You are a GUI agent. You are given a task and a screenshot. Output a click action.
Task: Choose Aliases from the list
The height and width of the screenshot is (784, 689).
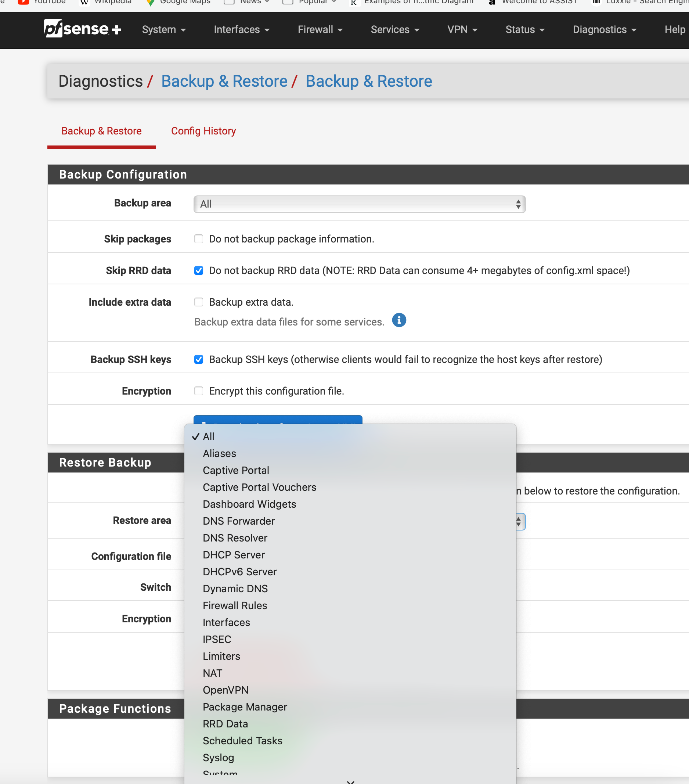click(x=350, y=453)
